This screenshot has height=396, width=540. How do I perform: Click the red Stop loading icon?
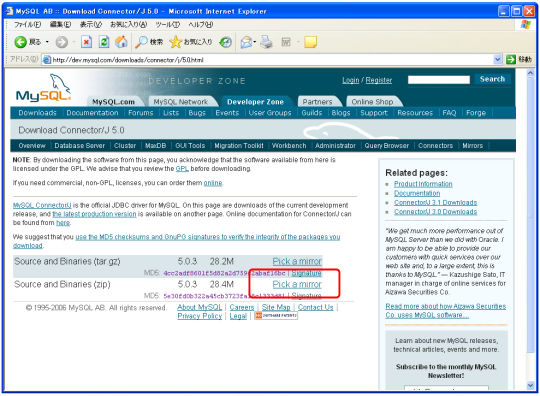tap(86, 42)
